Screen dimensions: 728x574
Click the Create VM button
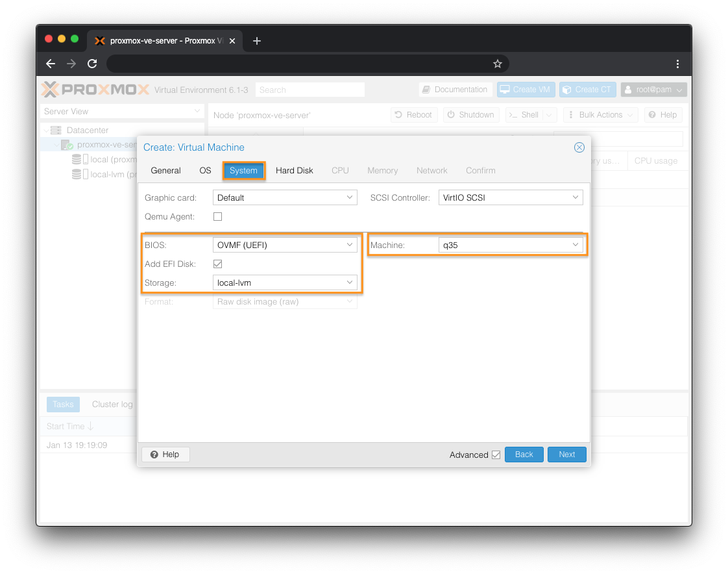point(526,90)
